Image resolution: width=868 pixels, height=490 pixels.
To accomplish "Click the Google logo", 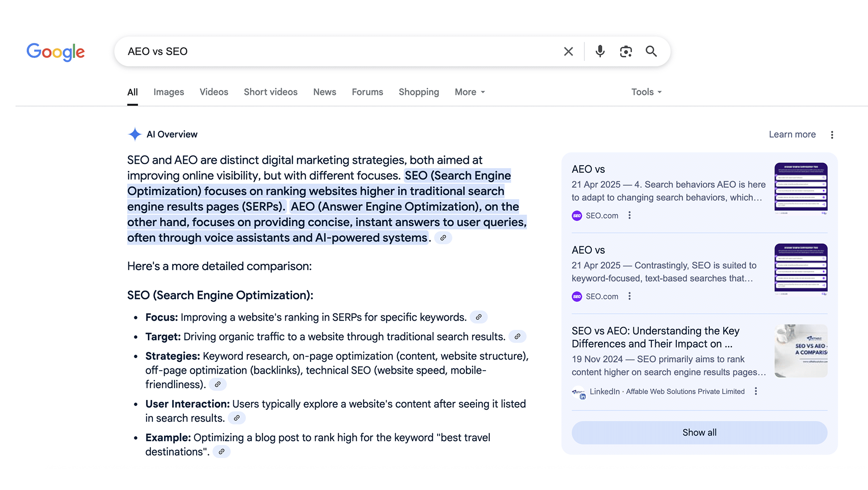I will coord(56,52).
